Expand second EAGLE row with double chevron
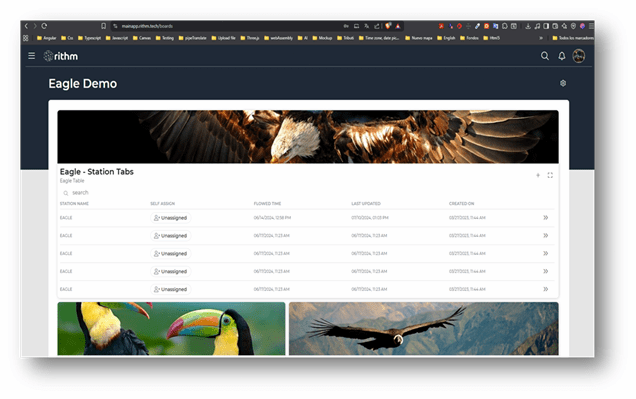 pyautogui.click(x=546, y=236)
